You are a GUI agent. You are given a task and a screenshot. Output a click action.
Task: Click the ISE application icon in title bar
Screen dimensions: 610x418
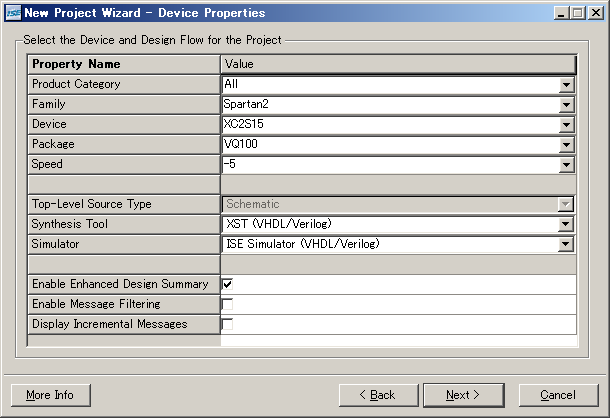click(x=13, y=13)
